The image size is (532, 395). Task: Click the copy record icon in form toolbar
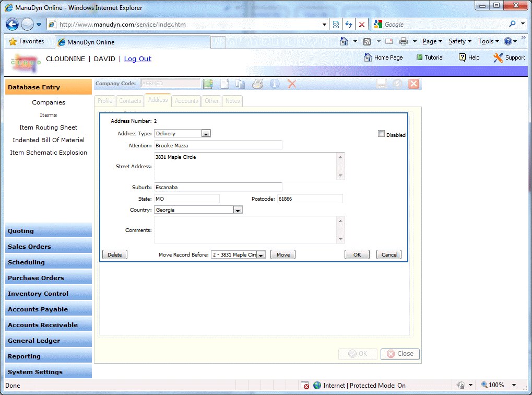click(240, 84)
